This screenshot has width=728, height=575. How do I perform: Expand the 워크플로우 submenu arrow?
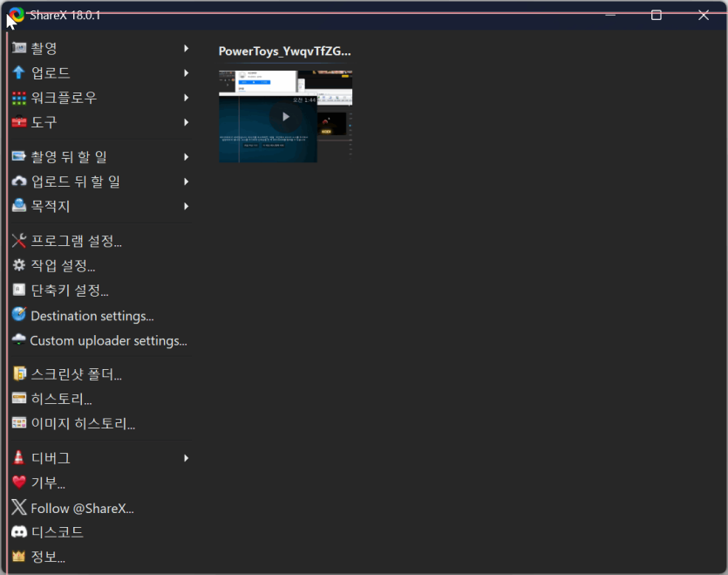click(x=187, y=98)
